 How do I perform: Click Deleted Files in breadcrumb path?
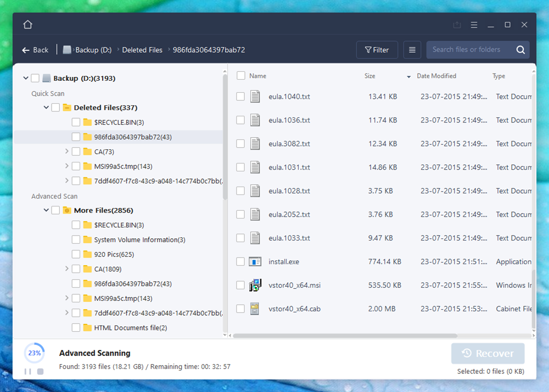coord(142,50)
